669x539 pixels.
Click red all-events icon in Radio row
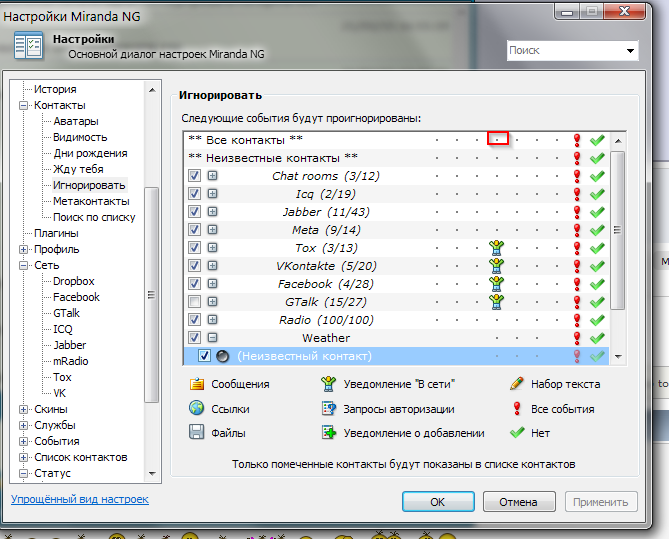click(577, 320)
